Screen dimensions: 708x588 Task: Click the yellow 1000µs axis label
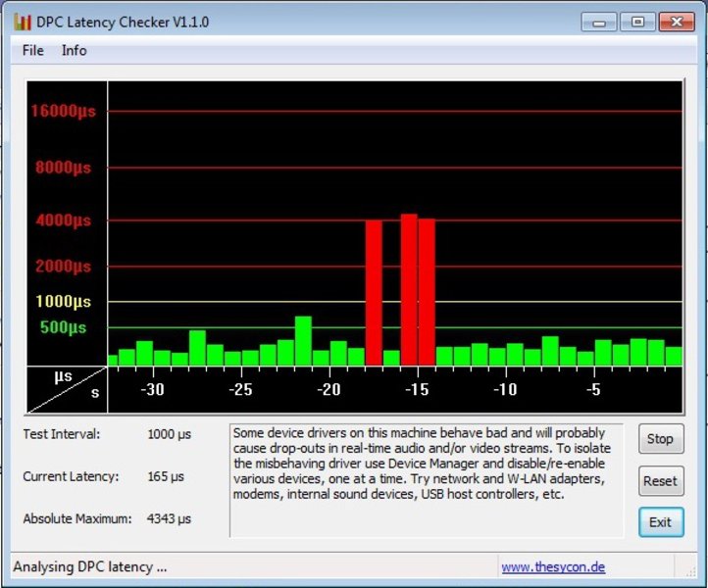63,301
